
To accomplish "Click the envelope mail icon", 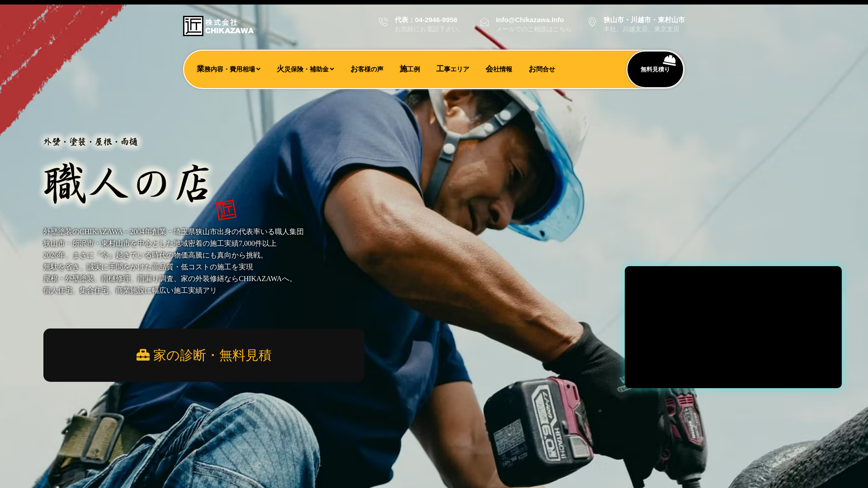I will [x=484, y=22].
